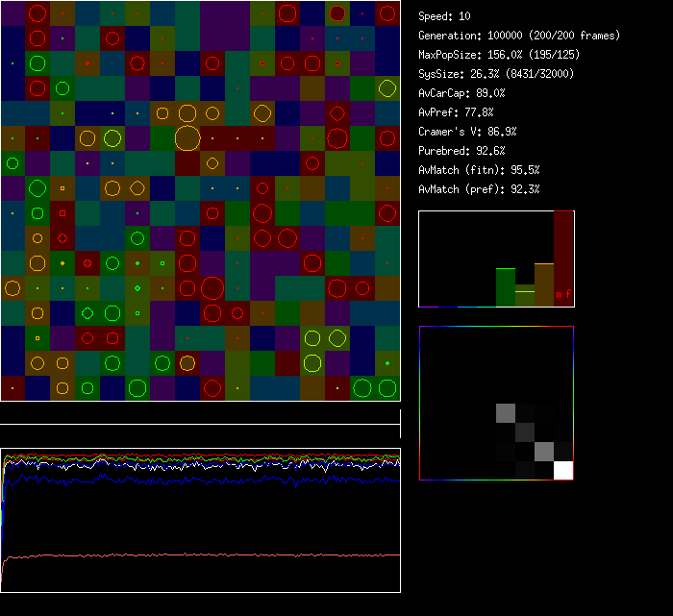Click the green histogram bar
The height and width of the screenshot is (616, 673).
click(x=505, y=287)
